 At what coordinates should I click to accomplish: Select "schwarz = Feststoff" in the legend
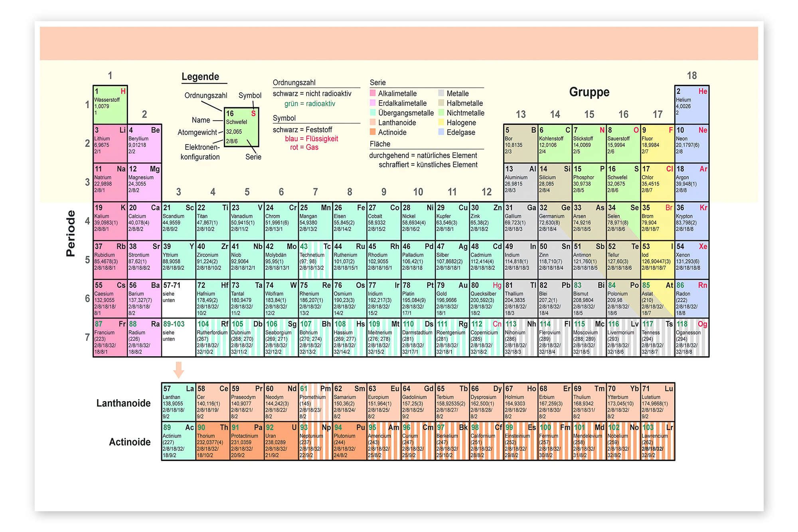(x=302, y=130)
